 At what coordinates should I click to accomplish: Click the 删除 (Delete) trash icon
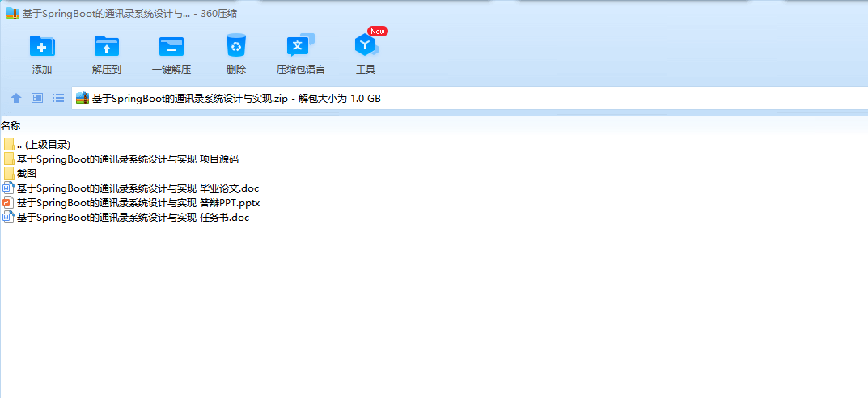pos(236,45)
